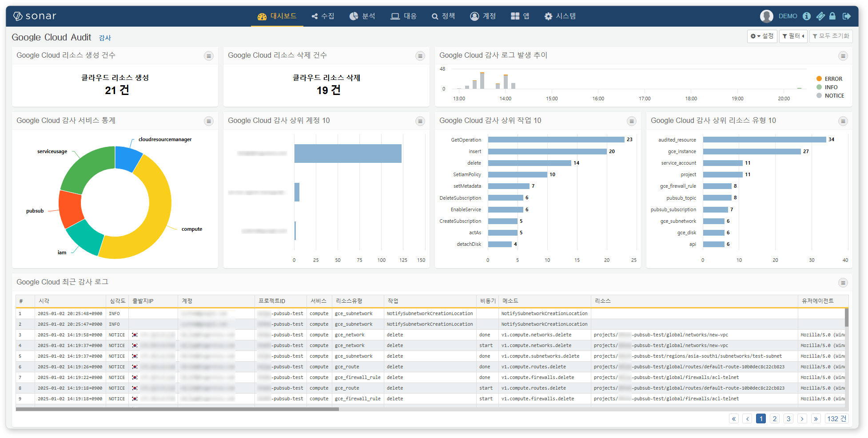The width and height of the screenshot is (868, 438).
Task: Click 21 건 resource creation count
Action: pyautogui.click(x=117, y=91)
